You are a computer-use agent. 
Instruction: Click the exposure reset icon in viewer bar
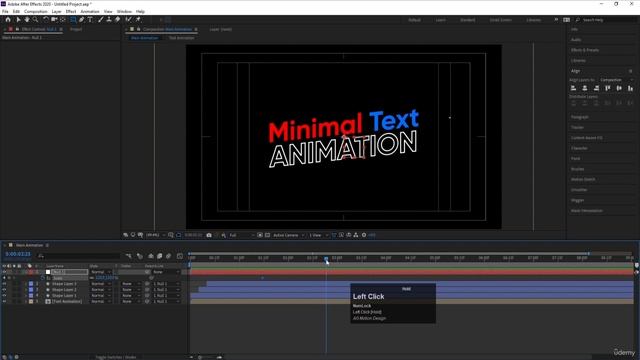coord(364,235)
